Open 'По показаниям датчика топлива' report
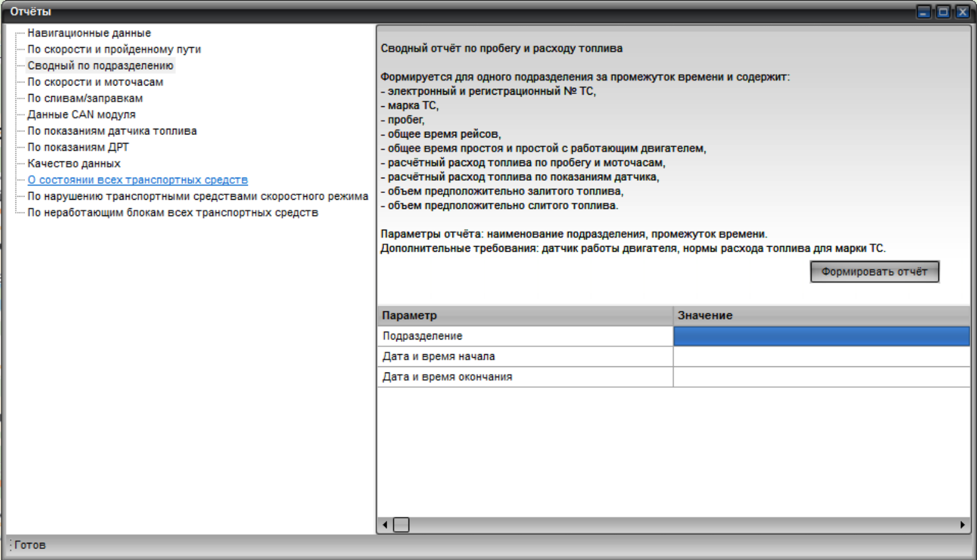The height and width of the screenshot is (560, 977). tap(112, 131)
